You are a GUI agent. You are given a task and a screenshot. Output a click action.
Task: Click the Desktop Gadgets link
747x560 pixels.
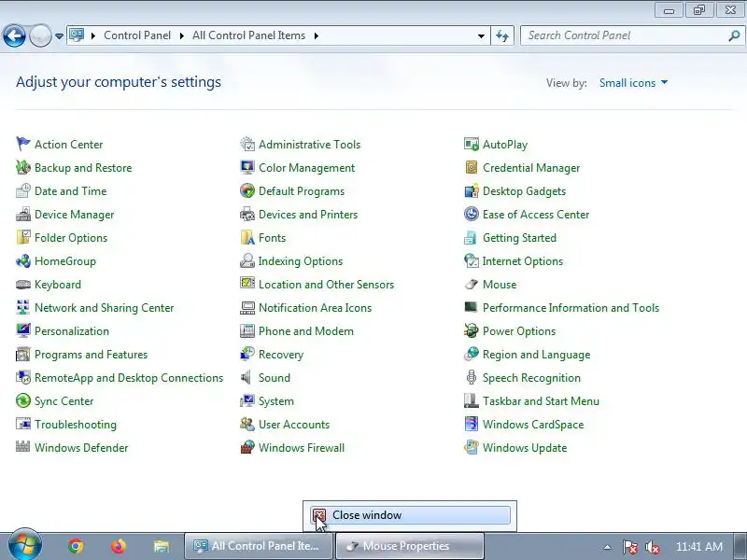click(524, 191)
